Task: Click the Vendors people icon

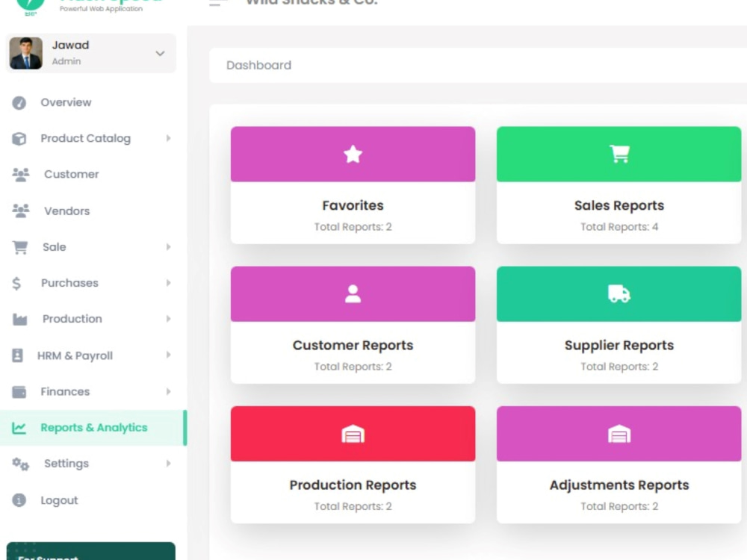Action: tap(20, 211)
